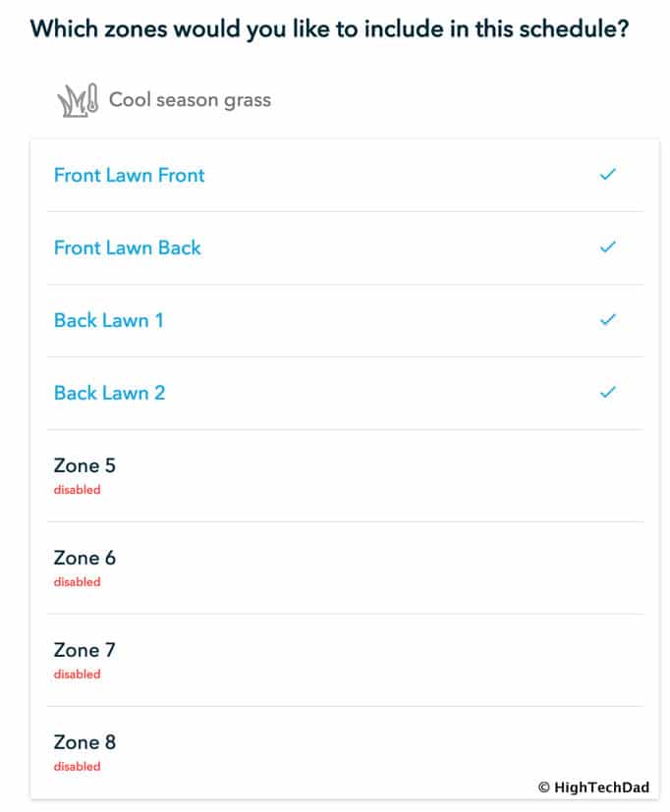The height and width of the screenshot is (812, 670).
Task: Select the Front Lawn Front zone label
Action: pyautogui.click(x=129, y=176)
